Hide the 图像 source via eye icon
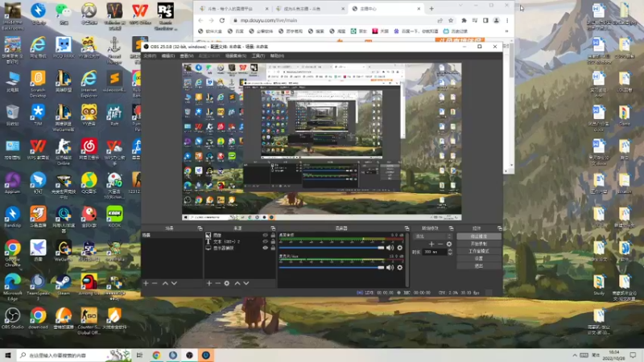The image size is (644, 362). point(265,235)
